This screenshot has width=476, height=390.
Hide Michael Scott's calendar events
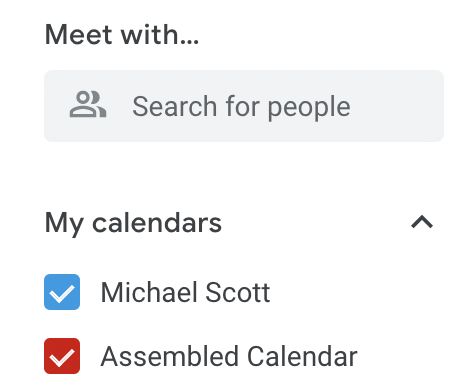pos(62,292)
